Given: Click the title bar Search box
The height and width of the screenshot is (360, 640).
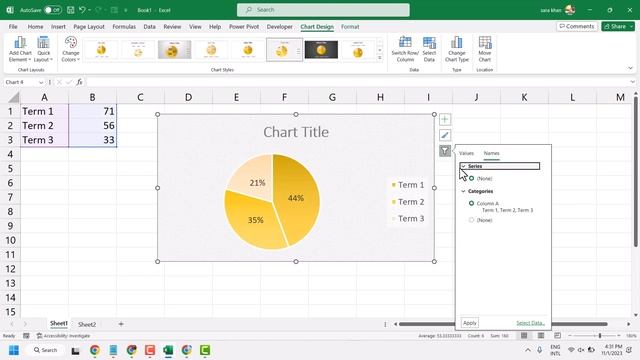Looking at the screenshot, I should (x=323, y=10).
